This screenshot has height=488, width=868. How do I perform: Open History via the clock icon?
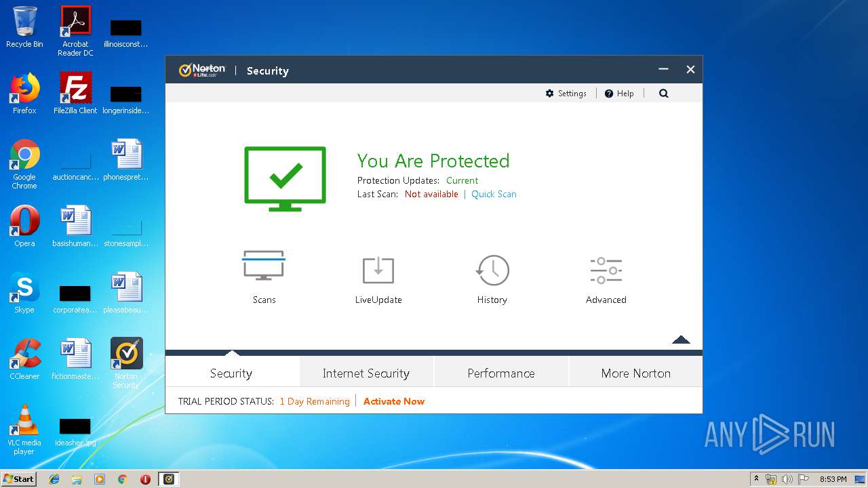coord(492,270)
